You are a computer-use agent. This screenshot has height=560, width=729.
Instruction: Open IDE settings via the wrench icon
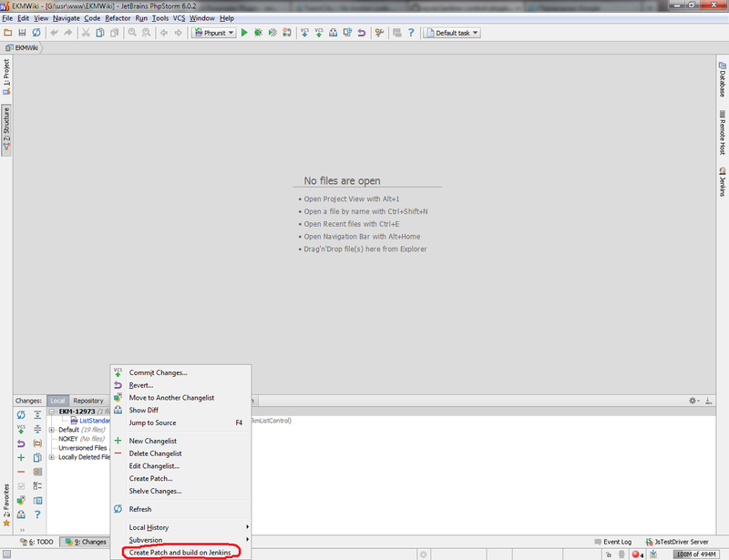pos(378,33)
